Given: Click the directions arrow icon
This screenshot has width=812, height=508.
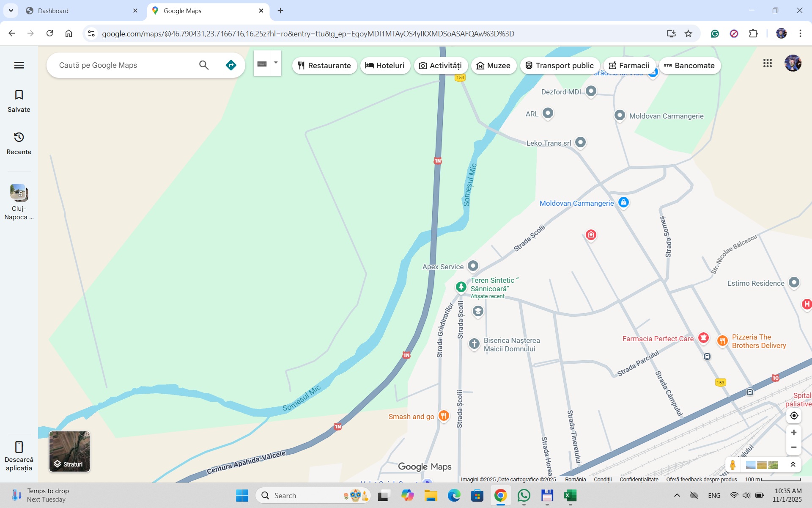Looking at the screenshot, I should point(231,65).
